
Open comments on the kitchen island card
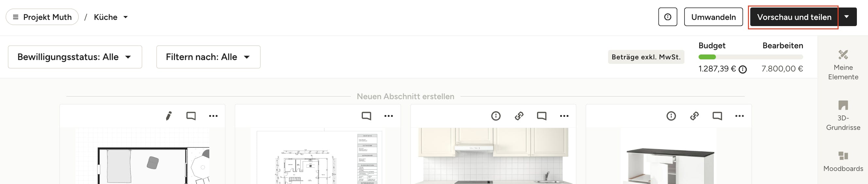coord(717,116)
